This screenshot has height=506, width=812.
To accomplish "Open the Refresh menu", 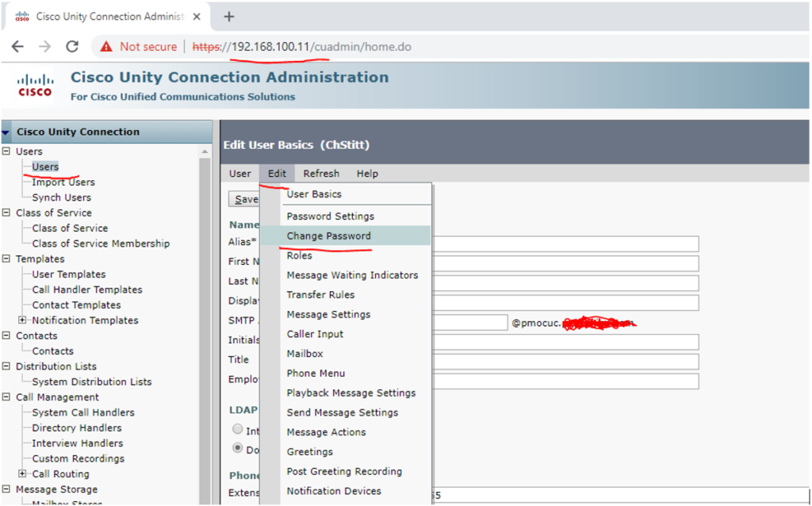I will [x=321, y=173].
